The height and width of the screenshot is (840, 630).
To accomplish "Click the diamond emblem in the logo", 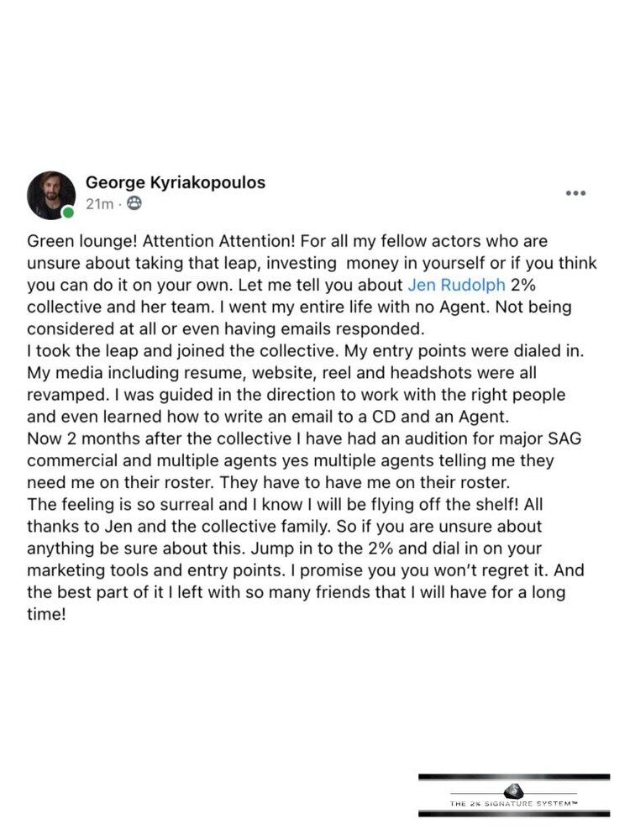I will [514, 790].
